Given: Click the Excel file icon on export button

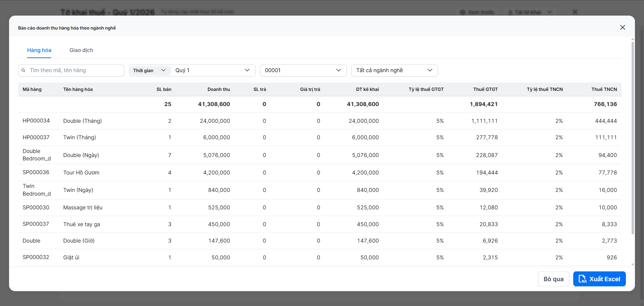Looking at the screenshot, I should tap(583, 279).
